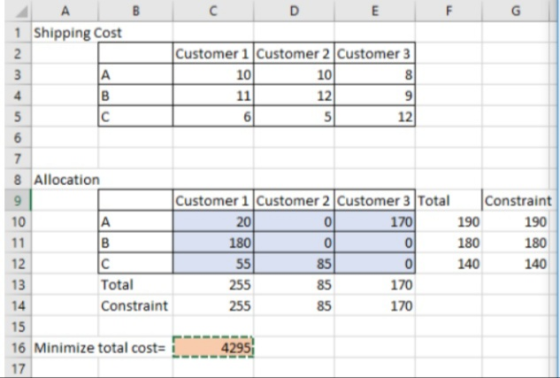Select row 16 header
This screenshot has width=560, height=378.
(18, 348)
